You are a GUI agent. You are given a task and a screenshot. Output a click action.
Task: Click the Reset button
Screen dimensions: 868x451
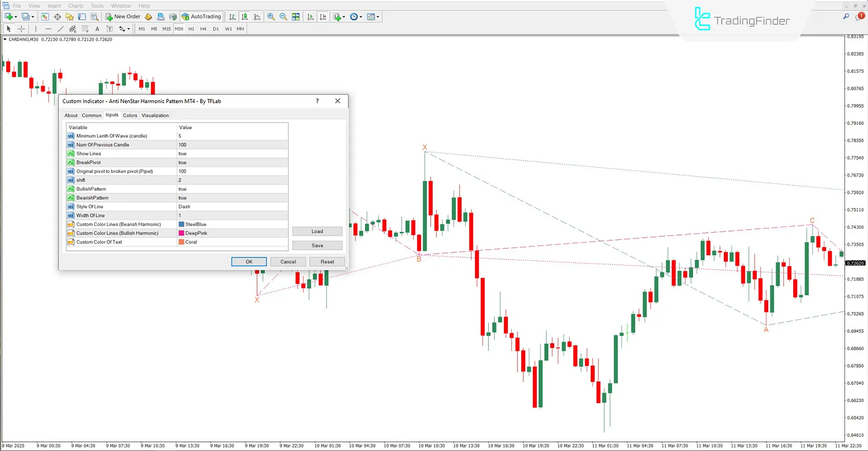pyautogui.click(x=327, y=262)
